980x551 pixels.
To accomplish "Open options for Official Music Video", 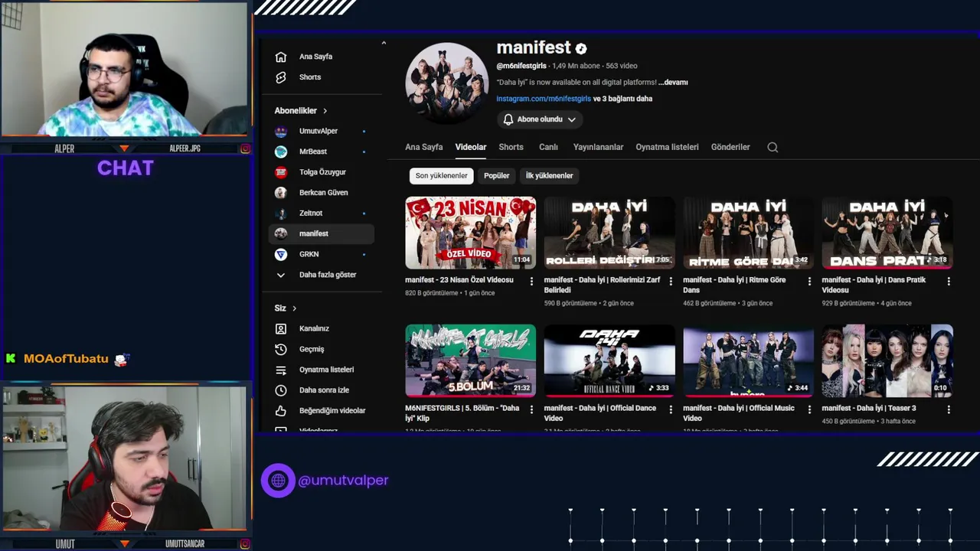I will tap(809, 409).
